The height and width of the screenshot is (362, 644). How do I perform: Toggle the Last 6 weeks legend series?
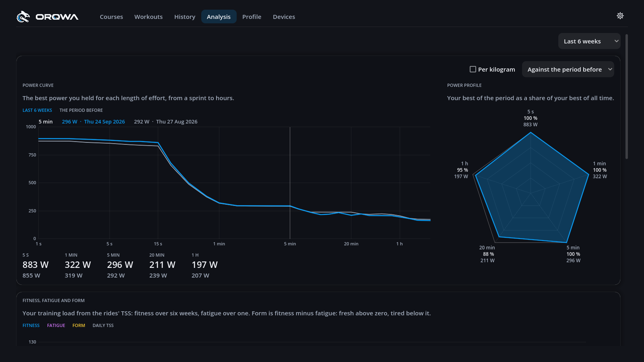[x=37, y=110]
